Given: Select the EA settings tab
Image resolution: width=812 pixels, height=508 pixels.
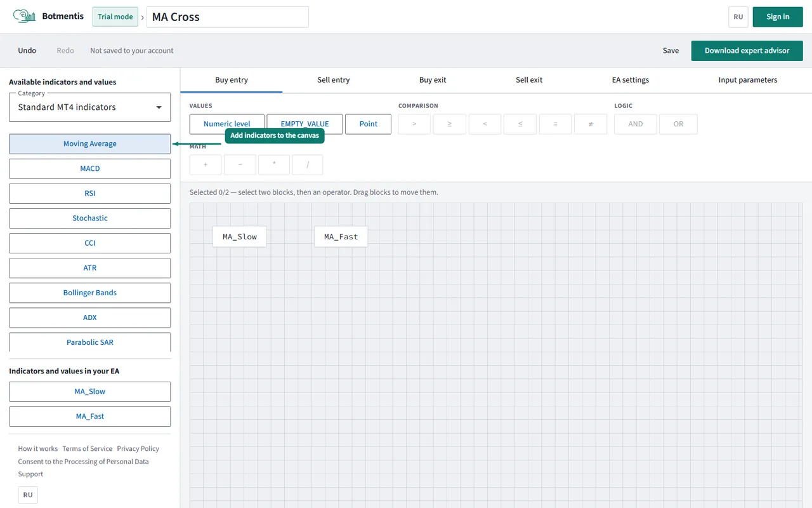Looking at the screenshot, I should pos(631,80).
